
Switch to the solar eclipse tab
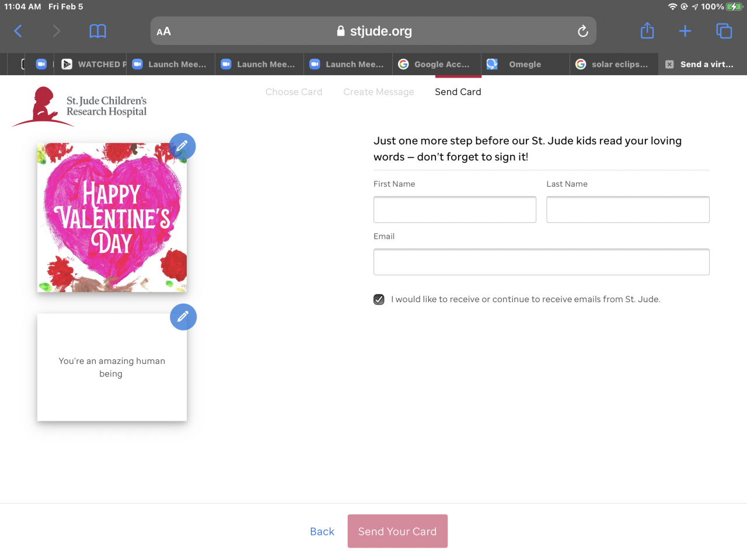click(x=619, y=65)
